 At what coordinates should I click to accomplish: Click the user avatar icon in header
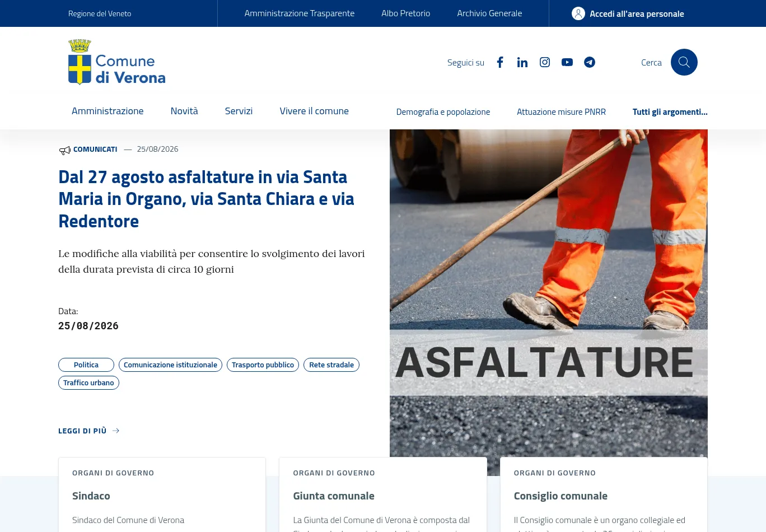coord(578,13)
